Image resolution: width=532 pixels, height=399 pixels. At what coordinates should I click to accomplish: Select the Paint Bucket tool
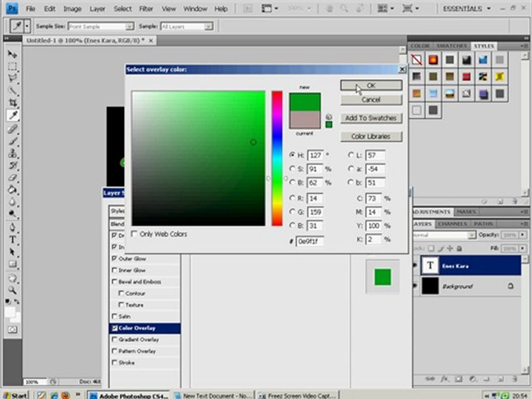(12, 190)
